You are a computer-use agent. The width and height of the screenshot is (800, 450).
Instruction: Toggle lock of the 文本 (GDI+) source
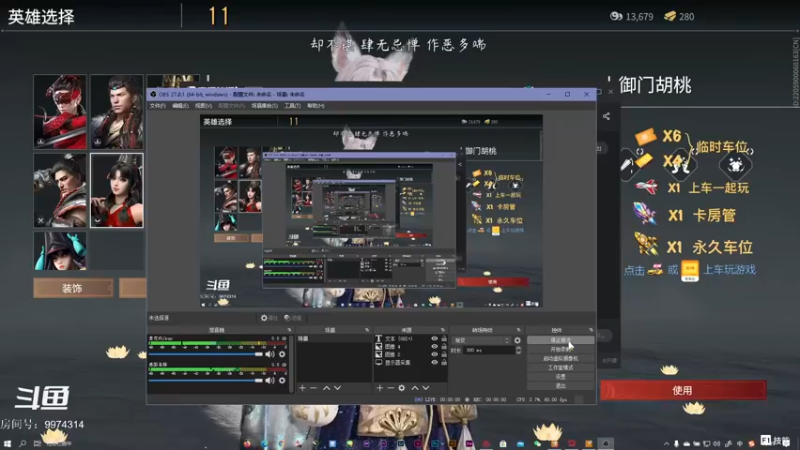click(x=443, y=339)
